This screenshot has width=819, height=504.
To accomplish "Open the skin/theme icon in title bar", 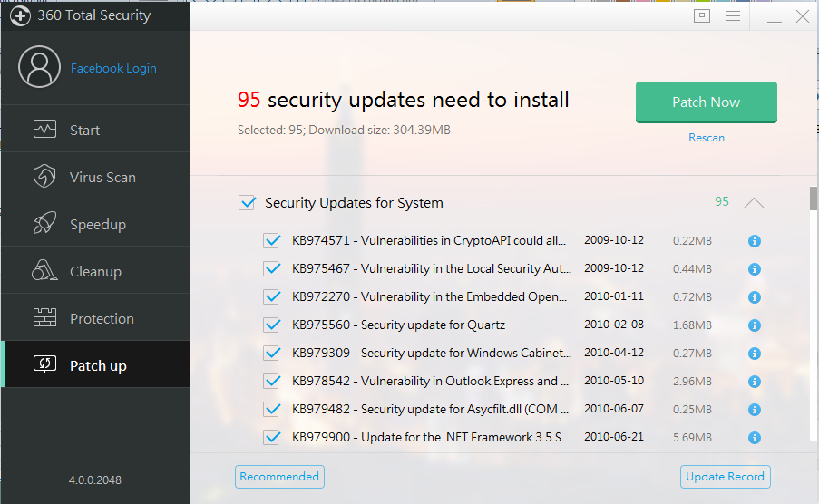I will click(701, 16).
